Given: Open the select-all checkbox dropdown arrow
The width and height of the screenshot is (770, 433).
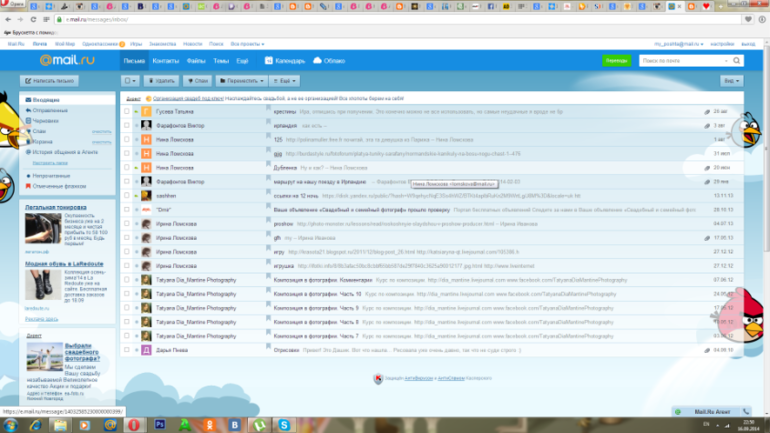Looking at the screenshot, I should pos(130,80).
